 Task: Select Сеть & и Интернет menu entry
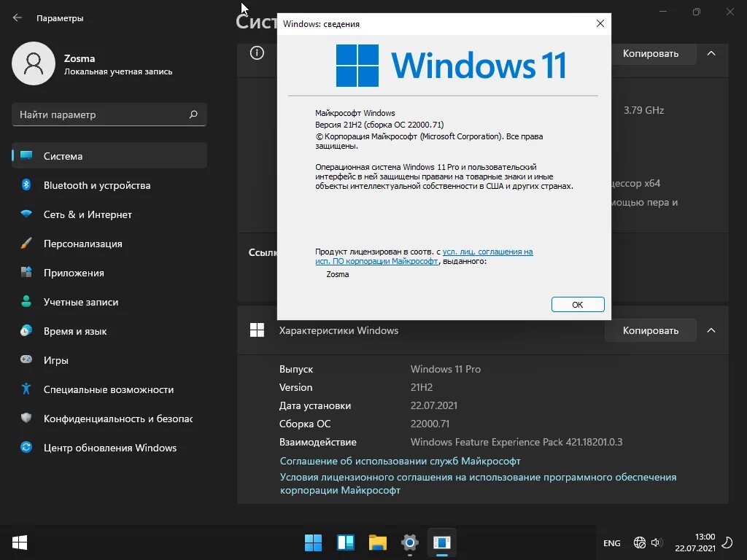(x=88, y=214)
